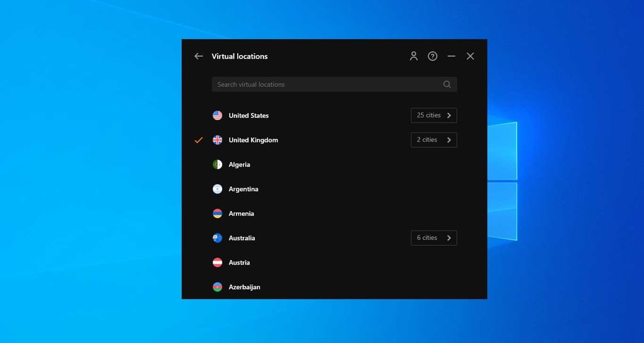The image size is (644, 343).
Task: Expand the United States 25 cities list
Action: click(434, 116)
